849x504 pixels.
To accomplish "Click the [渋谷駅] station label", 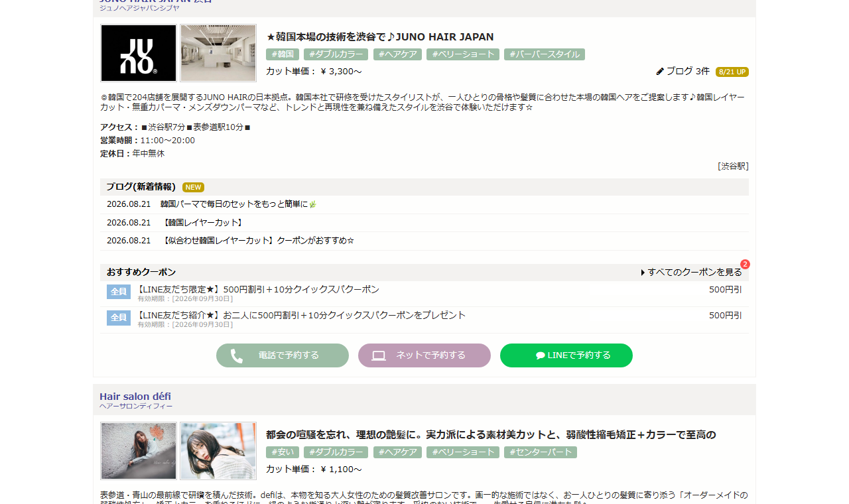I will [x=733, y=166].
